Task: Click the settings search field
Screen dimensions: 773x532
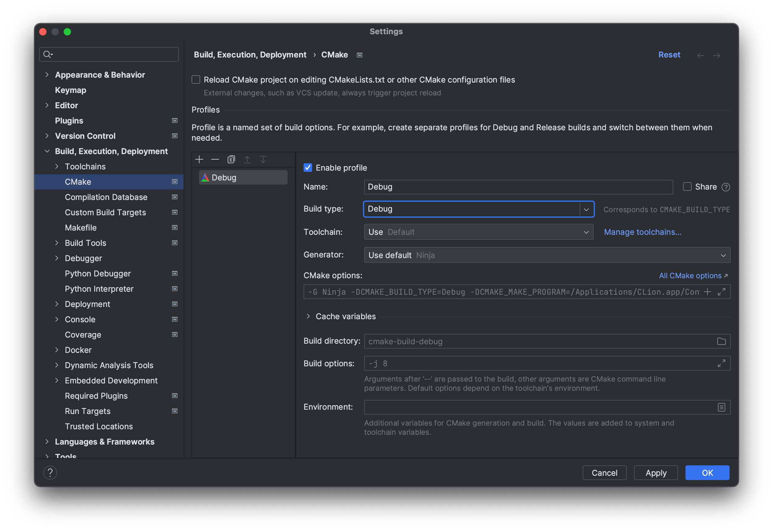Action: coord(109,54)
